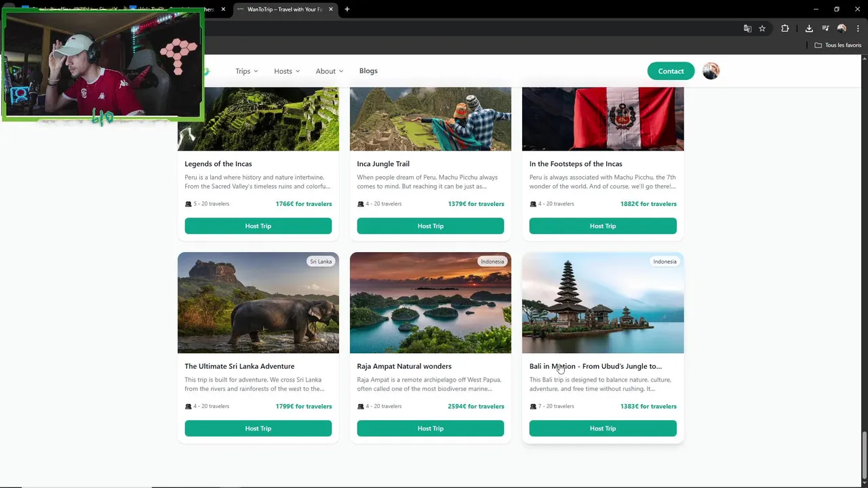Screen dimensions: 868x488
Task: Open the Chrome profile avatar in toolbar
Action: pos(842,28)
